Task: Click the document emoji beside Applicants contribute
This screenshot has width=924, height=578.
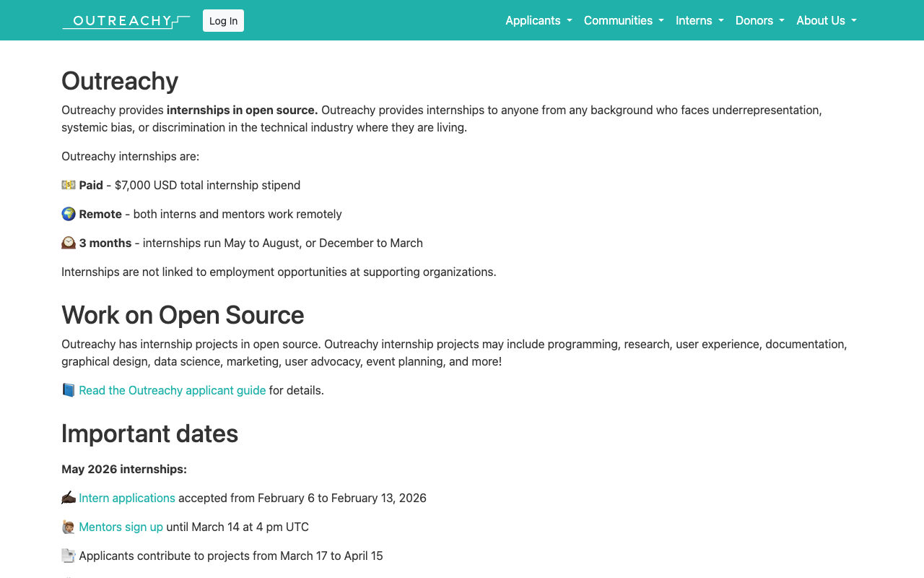Action: (x=69, y=556)
